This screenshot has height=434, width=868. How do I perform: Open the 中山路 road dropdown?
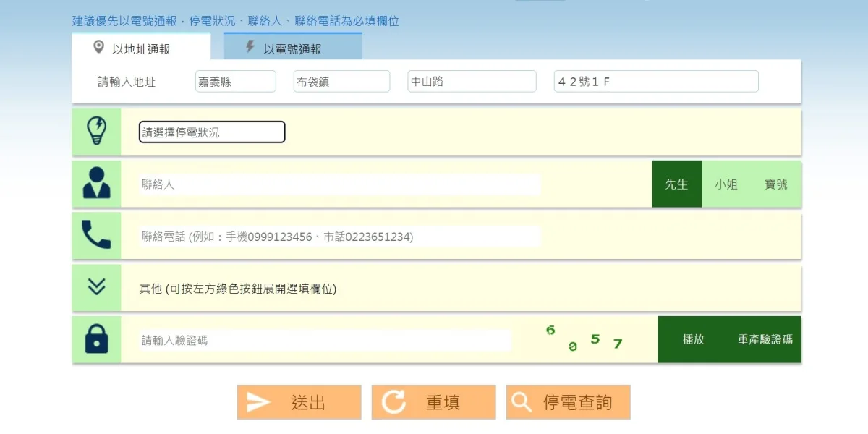[472, 82]
